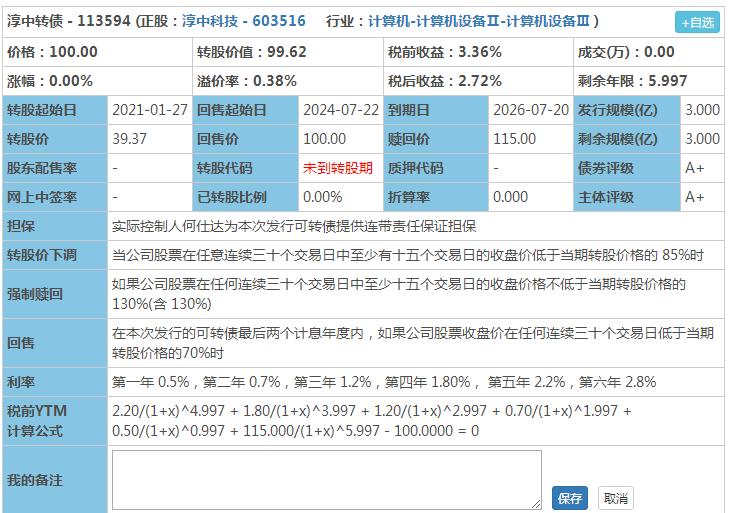Select the 剩余年限 5.997 value

[x=667, y=81]
